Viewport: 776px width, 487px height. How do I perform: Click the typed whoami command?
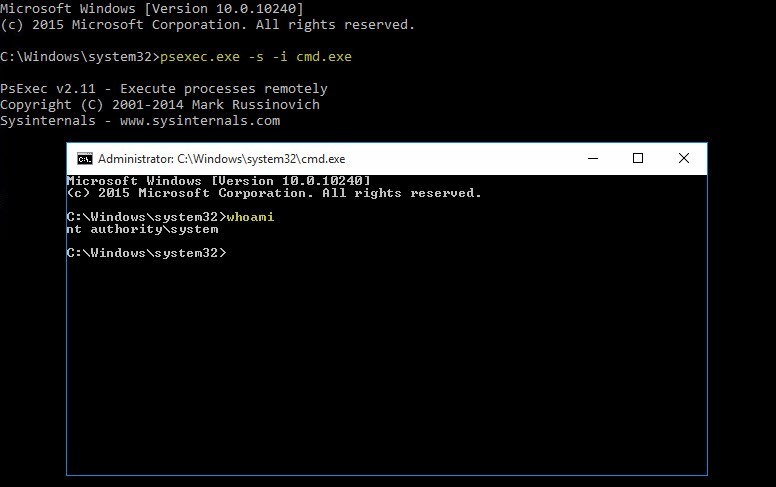point(250,217)
